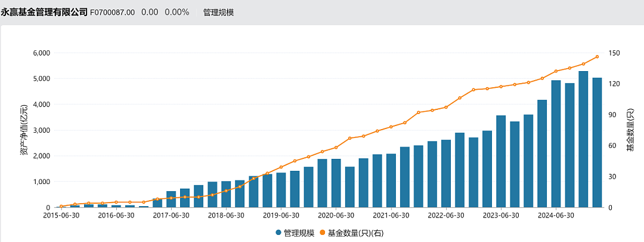
Task: Select the last blue bar on the right
Action: 597,142
